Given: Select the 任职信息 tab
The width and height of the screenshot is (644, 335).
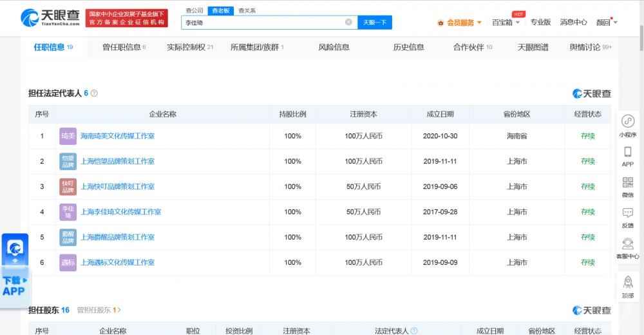Looking at the screenshot, I should tap(53, 47).
